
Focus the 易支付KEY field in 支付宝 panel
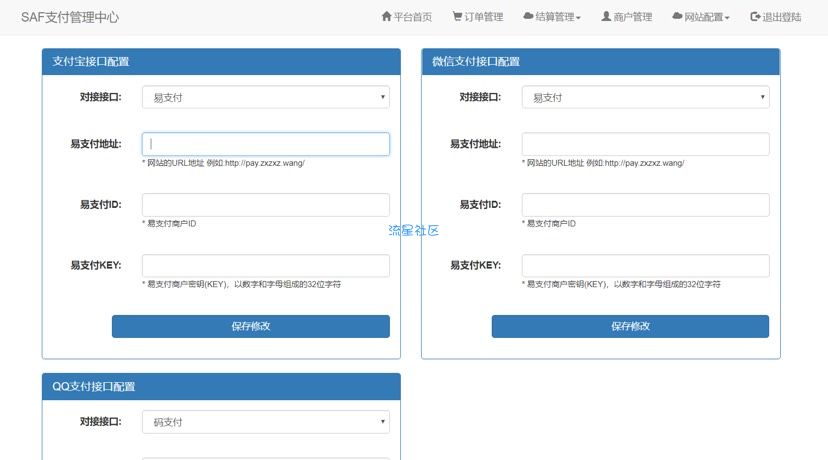pyautogui.click(x=266, y=266)
